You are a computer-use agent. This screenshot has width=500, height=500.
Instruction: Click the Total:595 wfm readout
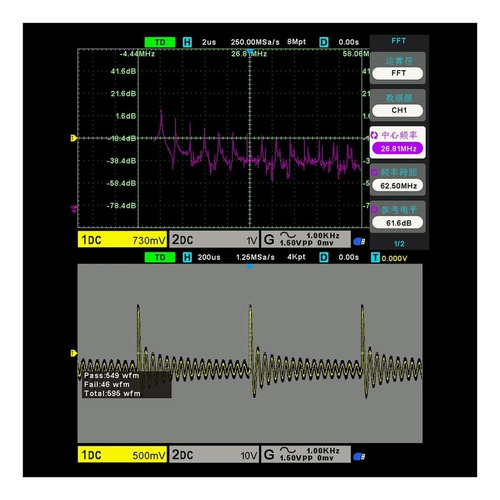coord(112,393)
